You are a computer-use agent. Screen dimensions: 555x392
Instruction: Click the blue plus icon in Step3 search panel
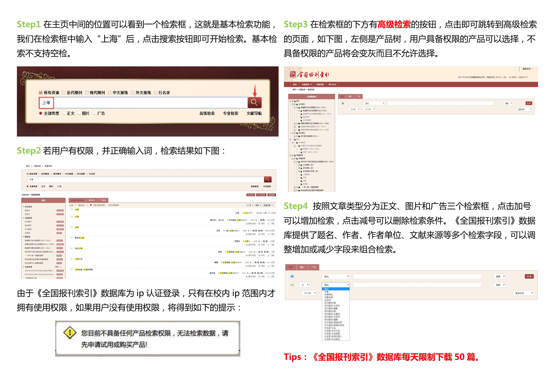[343, 103]
